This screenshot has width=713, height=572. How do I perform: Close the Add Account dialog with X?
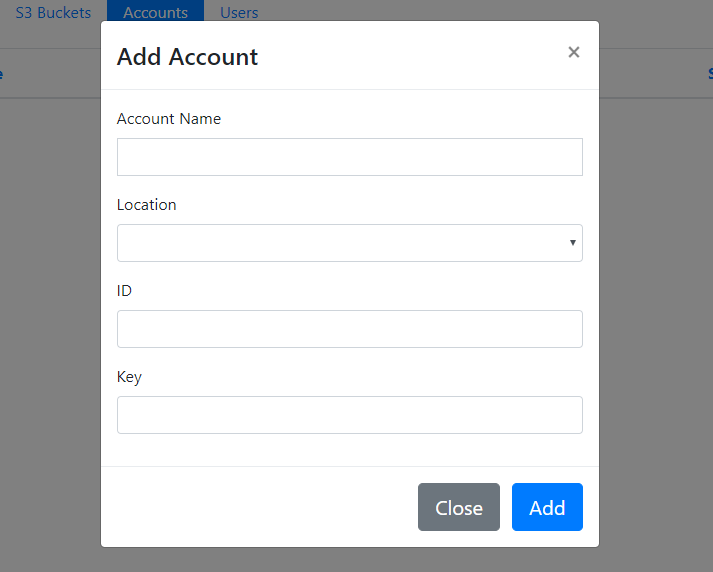tap(573, 52)
